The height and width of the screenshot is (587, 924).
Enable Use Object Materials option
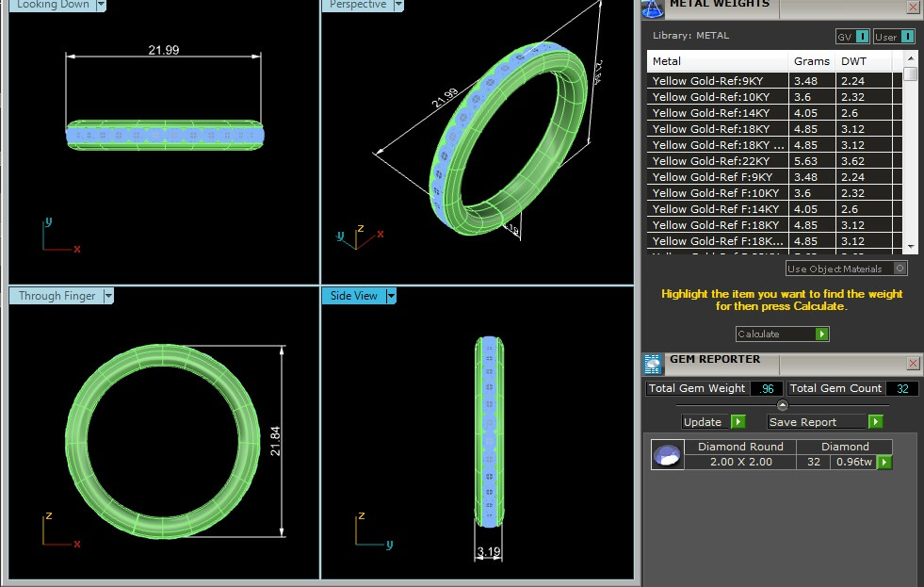point(900,269)
